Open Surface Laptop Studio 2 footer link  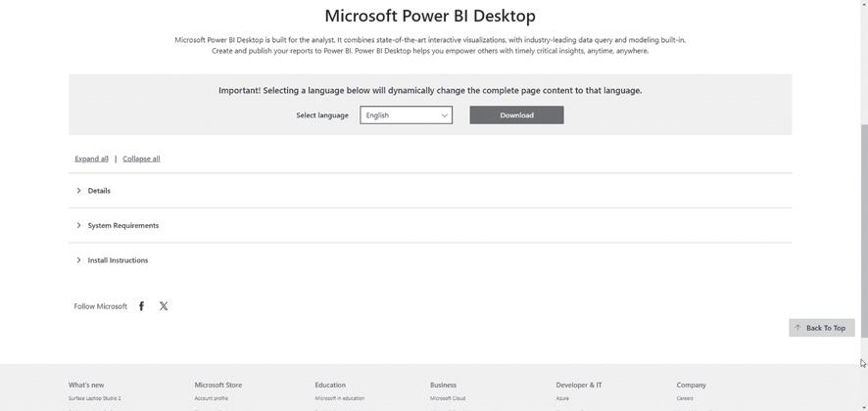(x=95, y=398)
